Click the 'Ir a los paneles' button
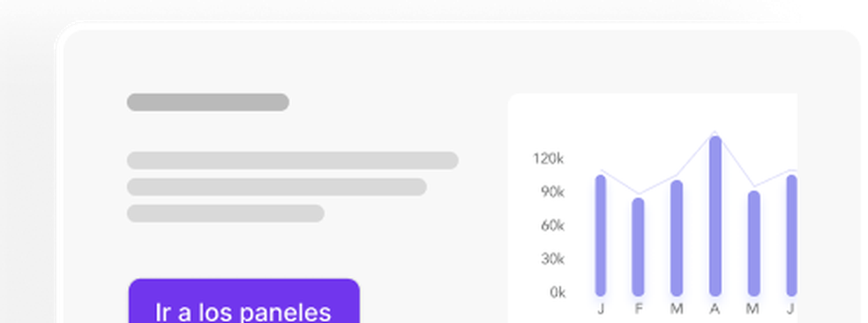Screen dimensions: 868x323 click(244, 301)
